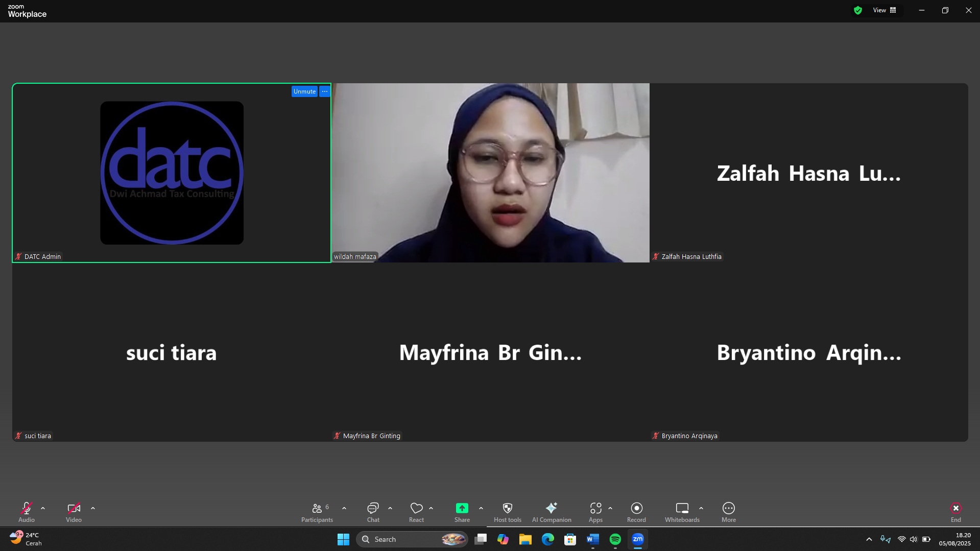The width and height of the screenshot is (980, 551).
Task: Click End meeting button
Action: point(955,512)
